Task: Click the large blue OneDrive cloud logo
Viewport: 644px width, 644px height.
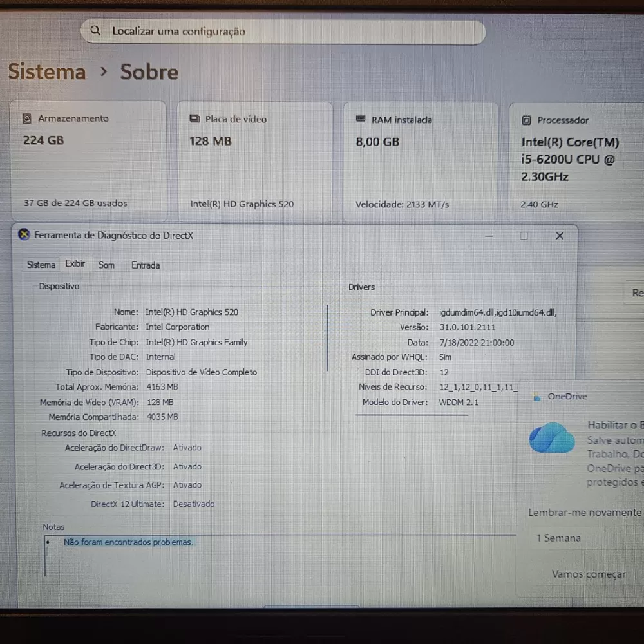Action: [x=551, y=439]
